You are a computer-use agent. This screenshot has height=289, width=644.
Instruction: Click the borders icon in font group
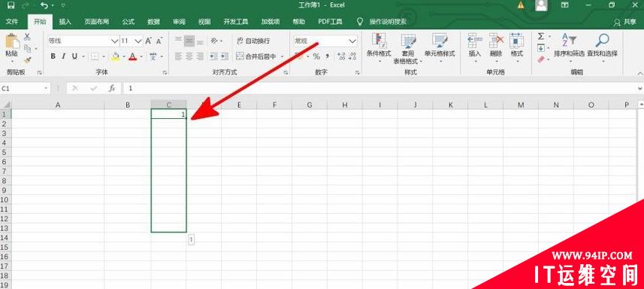[95, 56]
